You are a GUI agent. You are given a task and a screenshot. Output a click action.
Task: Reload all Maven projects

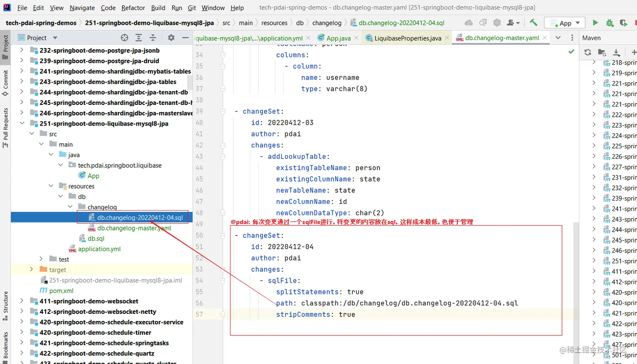(x=588, y=52)
